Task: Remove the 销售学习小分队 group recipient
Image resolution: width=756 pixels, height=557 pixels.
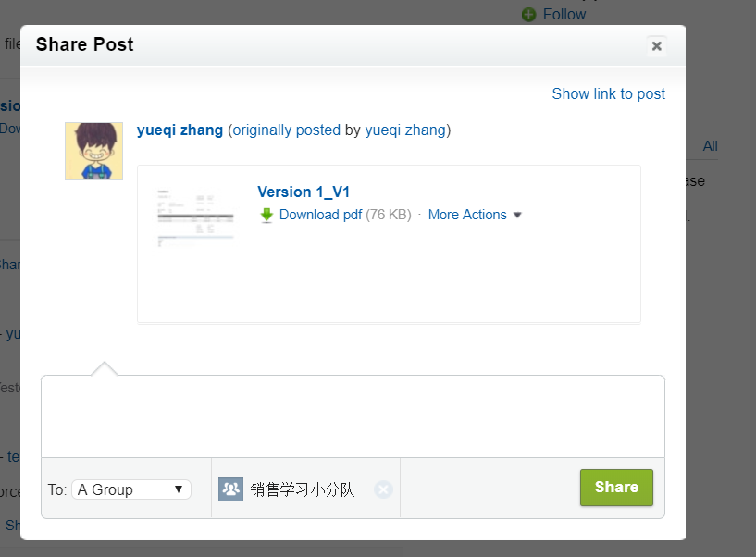Action: tap(383, 490)
